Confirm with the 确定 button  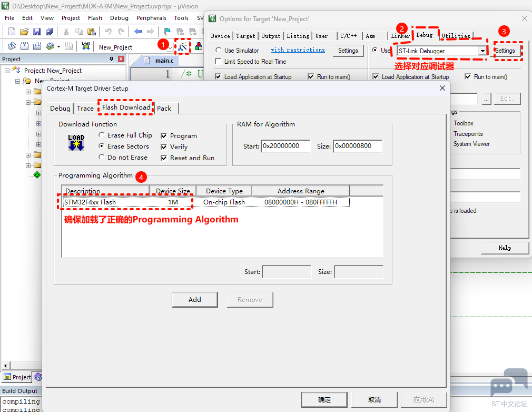(324, 400)
